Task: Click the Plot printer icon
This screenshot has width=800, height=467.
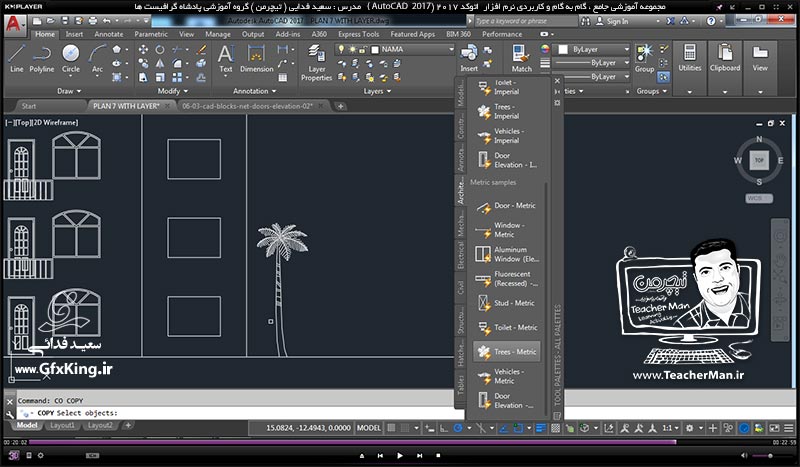Action: pyautogui.click(x=93, y=21)
